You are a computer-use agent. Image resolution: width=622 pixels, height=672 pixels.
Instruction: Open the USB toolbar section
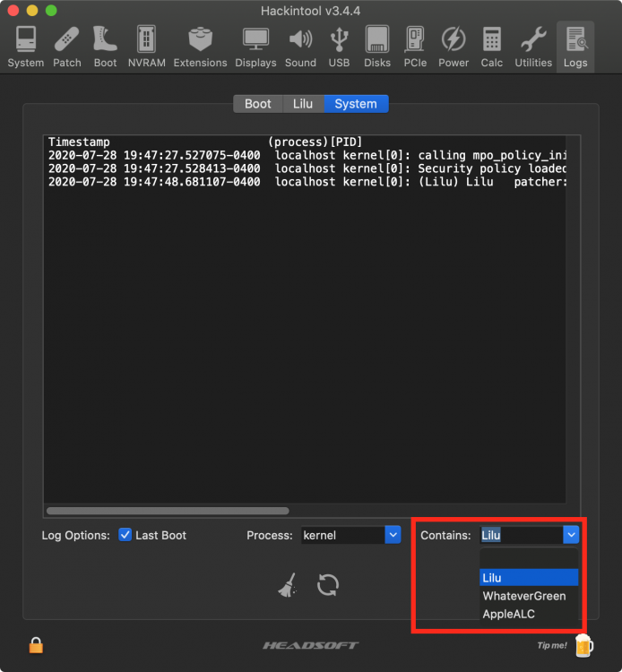click(339, 47)
